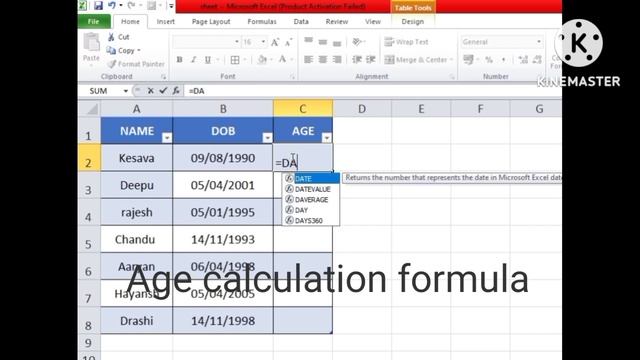Click the Decrease Decimal icon
The image size is (640, 360).
537,60
